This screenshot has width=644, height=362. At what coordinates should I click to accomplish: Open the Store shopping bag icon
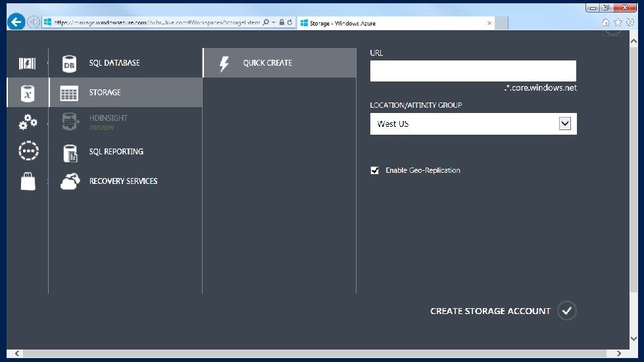tap(28, 181)
